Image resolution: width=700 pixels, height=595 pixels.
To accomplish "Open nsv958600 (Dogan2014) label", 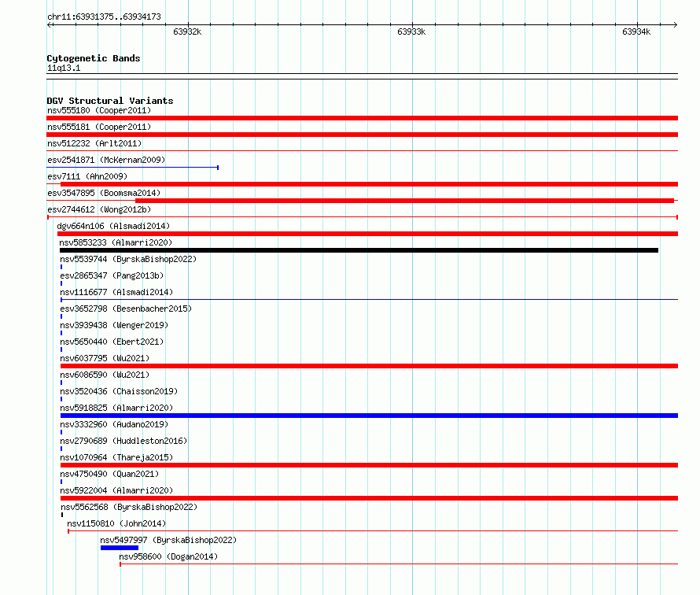I will coord(168,556).
